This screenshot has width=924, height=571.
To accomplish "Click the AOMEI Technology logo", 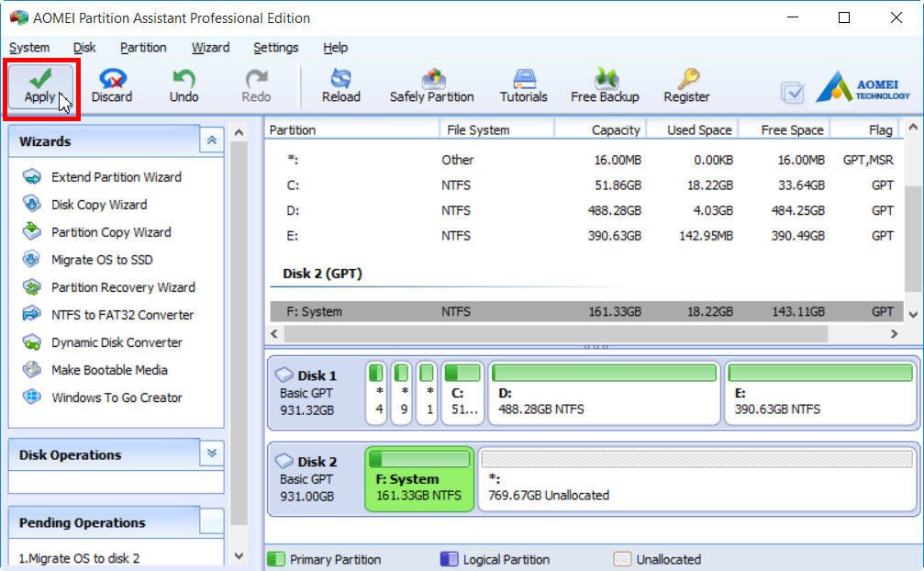I will pos(863,87).
